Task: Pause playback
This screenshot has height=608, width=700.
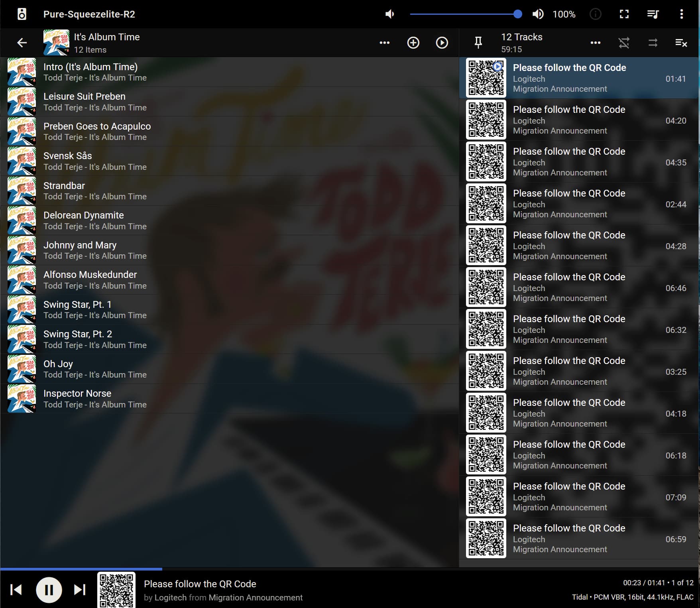Action: [x=49, y=590]
